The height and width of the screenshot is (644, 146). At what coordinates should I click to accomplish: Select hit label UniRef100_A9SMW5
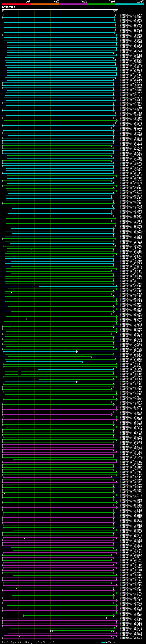tap(131, 261)
